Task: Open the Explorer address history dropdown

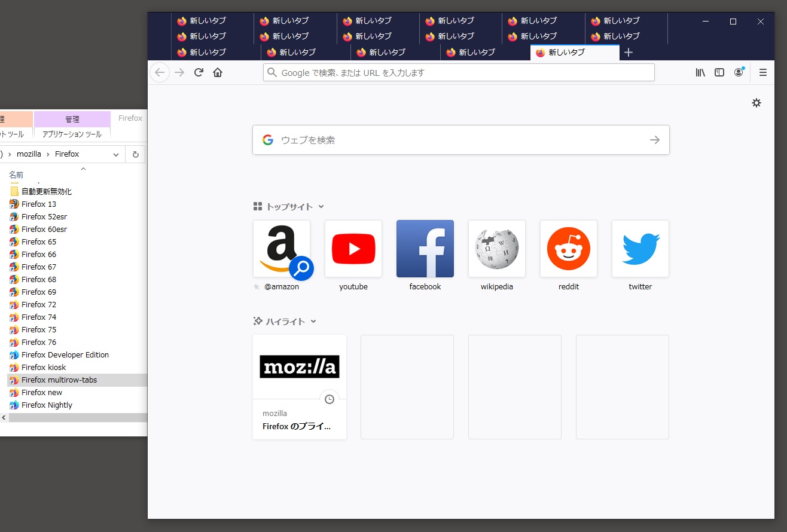Action: pyautogui.click(x=116, y=154)
